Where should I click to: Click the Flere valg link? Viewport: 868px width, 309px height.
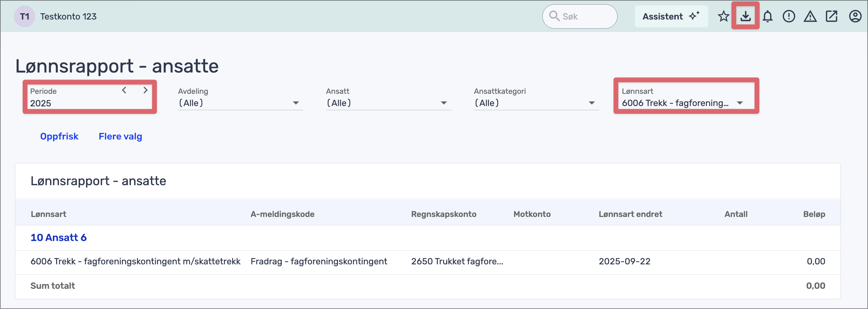coord(120,136)
